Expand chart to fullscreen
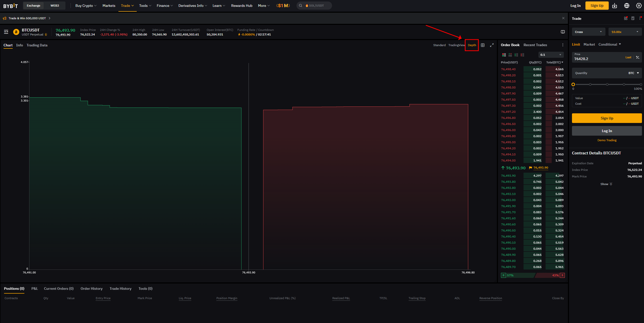Screen dimensions: 644x323 click(492, 45)
